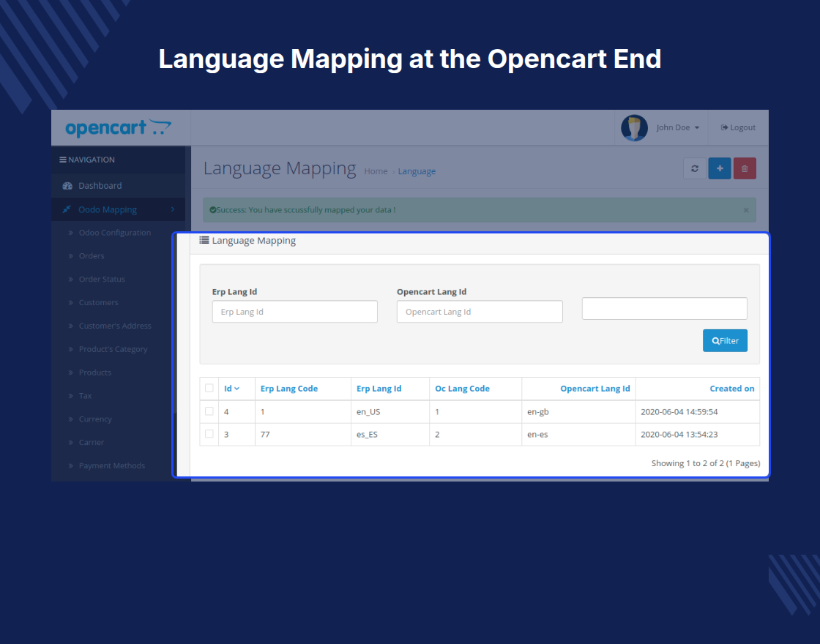Click John Doe's avatar picture
This screenshot has height=644, width=820.
634,127
